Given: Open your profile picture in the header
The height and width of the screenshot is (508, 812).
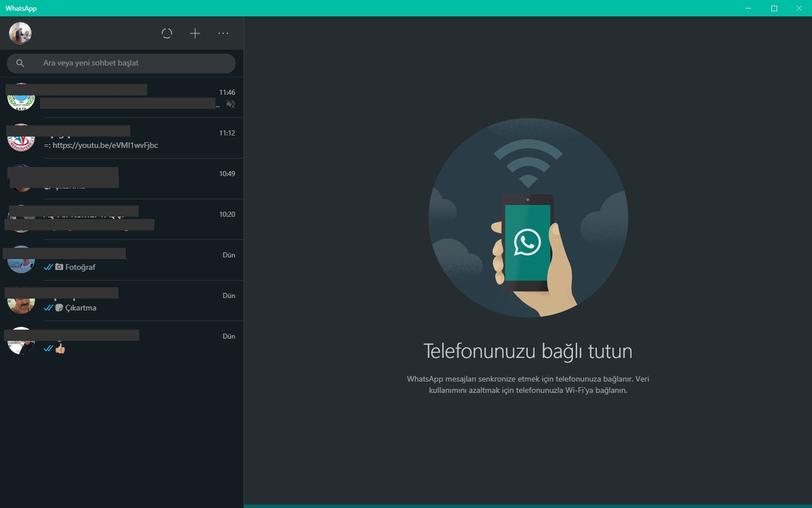Looking at the screenshot, I should pyautogui.click(x=20, y=33).
